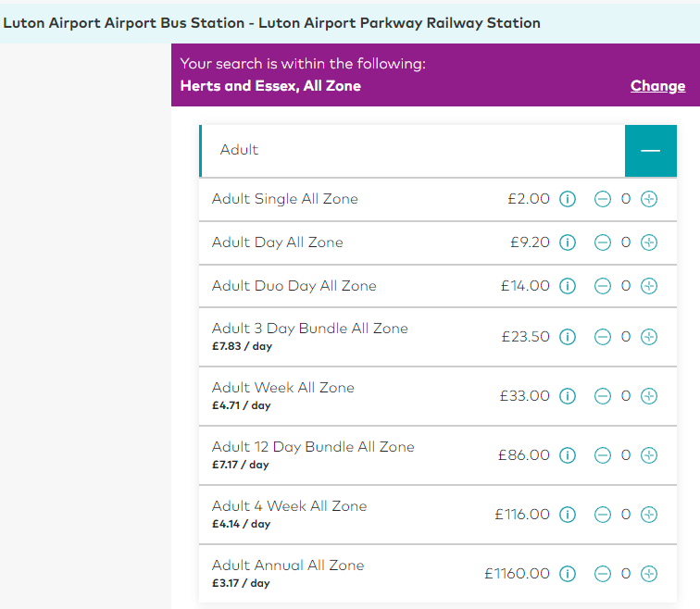This screenshot has width=700, height=609.
Task: Select Luton Airport route heading text
Action: pyautogui.click(x=271, y=23)
